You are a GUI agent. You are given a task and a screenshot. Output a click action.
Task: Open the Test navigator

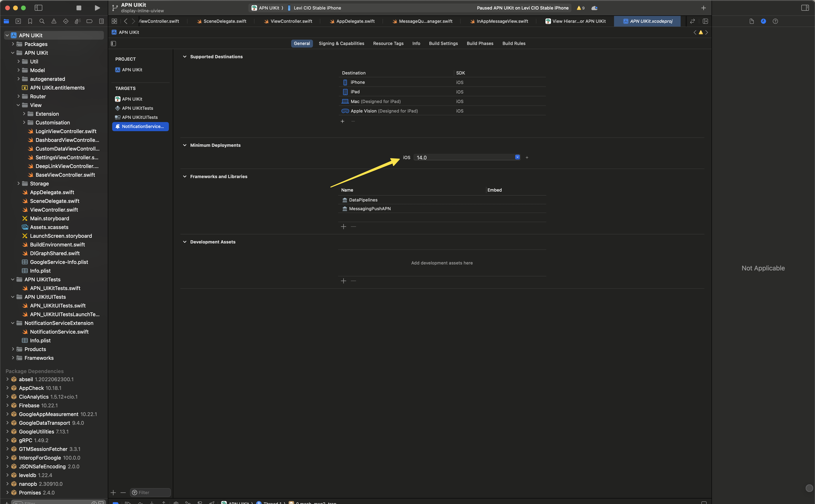[66, 21]
